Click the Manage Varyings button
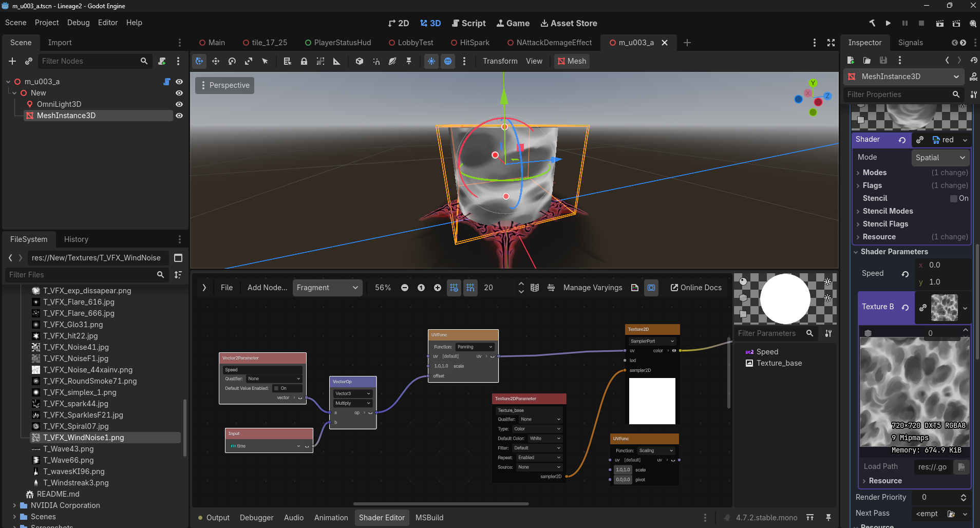The height and width of the screenshot is (528, 980). tap(592, 288)
